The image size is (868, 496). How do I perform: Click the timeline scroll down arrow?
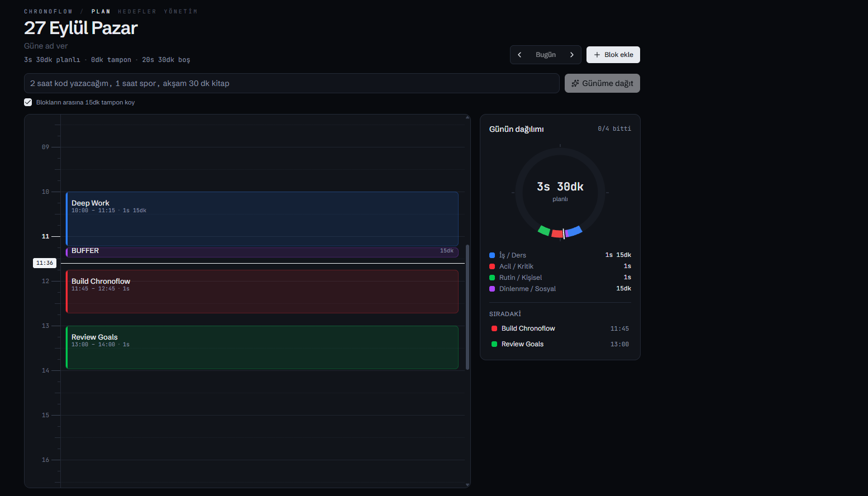[x=468, y=485]
